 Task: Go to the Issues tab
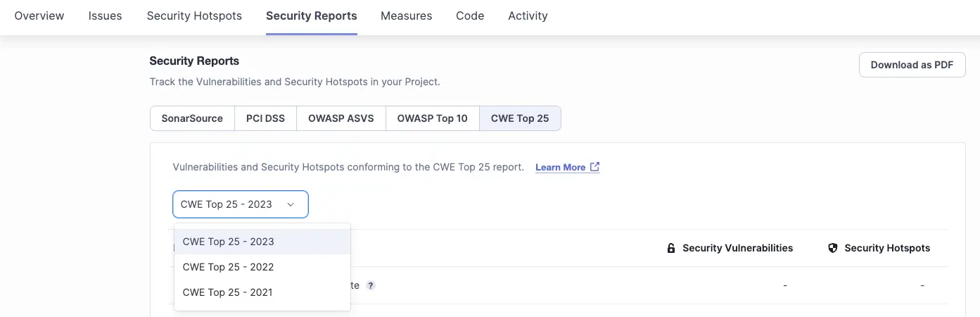coord(106,15)
